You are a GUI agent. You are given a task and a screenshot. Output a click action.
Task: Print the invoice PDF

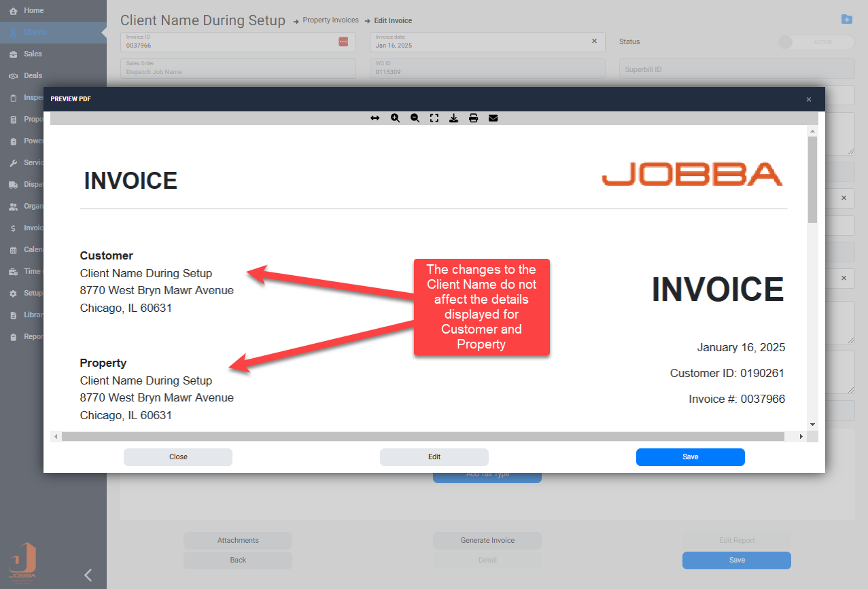(x=474, y=118)
